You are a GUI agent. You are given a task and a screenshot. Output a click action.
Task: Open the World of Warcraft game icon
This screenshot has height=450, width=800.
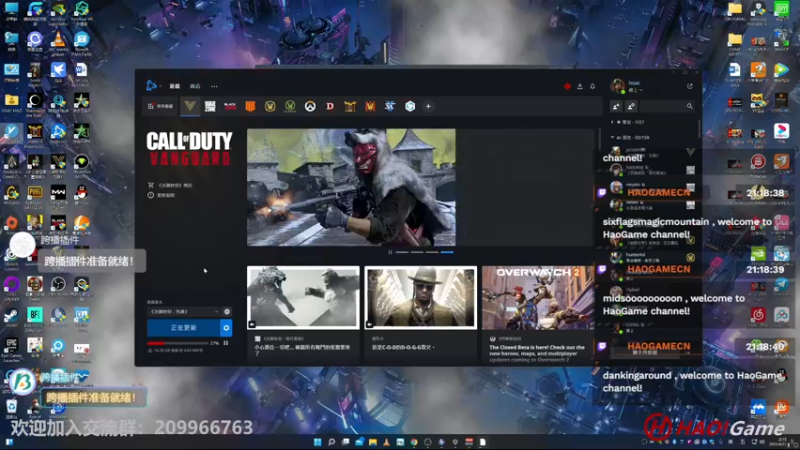coord(270,106)
